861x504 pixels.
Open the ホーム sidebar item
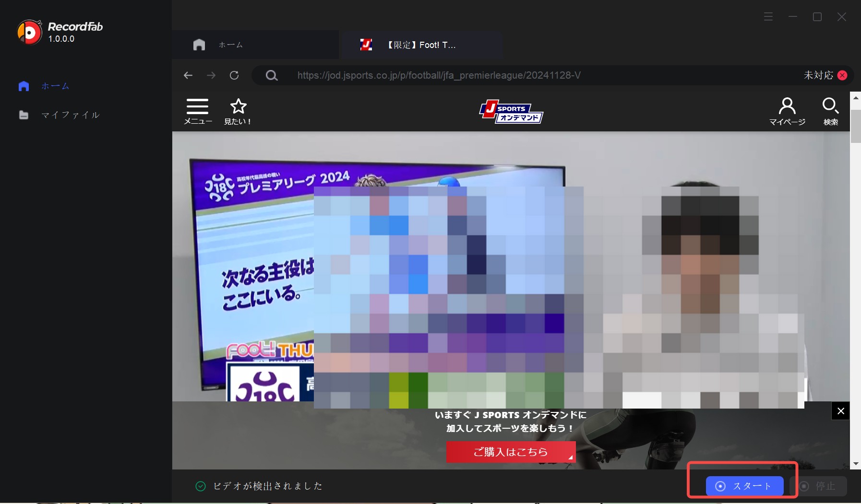pos(44,86)
